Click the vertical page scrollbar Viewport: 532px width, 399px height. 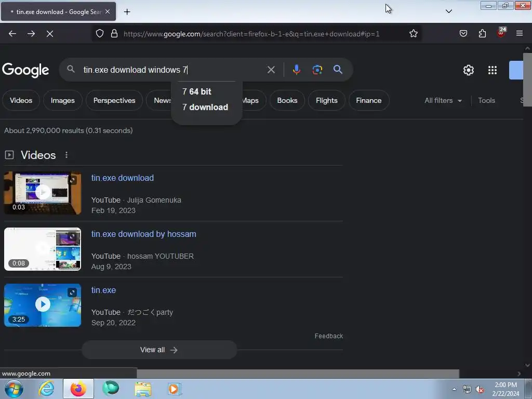pyautogui.click(x=527, y=79)
